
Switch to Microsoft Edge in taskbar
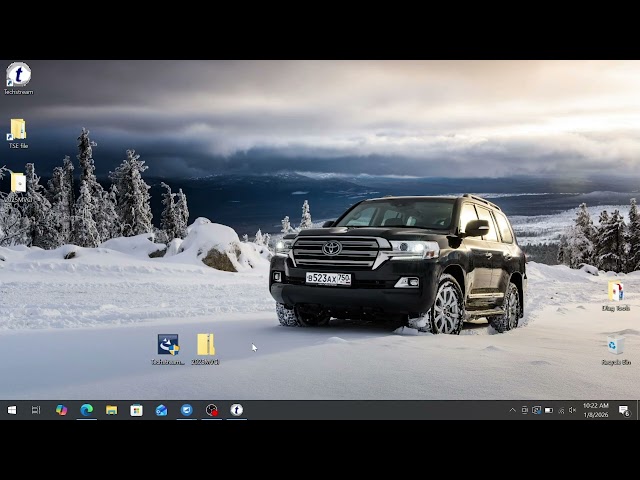[87, 410]
